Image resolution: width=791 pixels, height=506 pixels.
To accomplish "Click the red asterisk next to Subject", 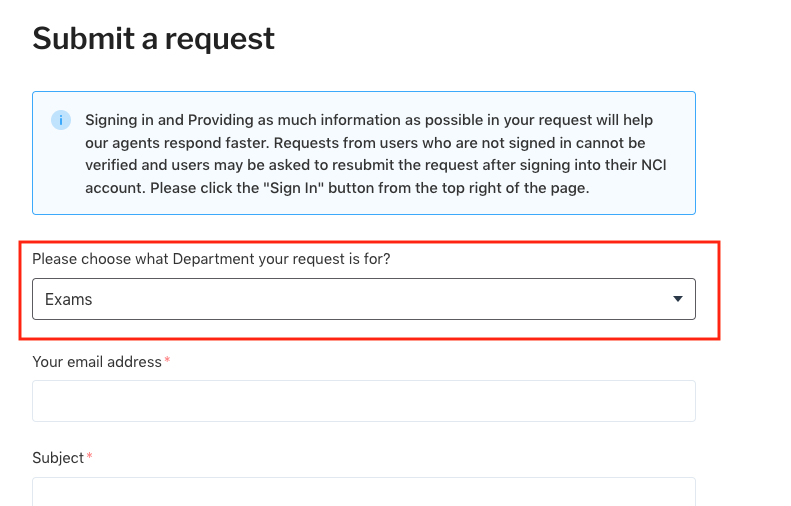I will [90, 458].
